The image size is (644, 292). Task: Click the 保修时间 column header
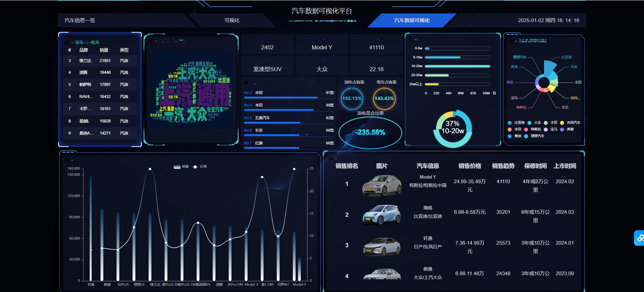[535, 166]
